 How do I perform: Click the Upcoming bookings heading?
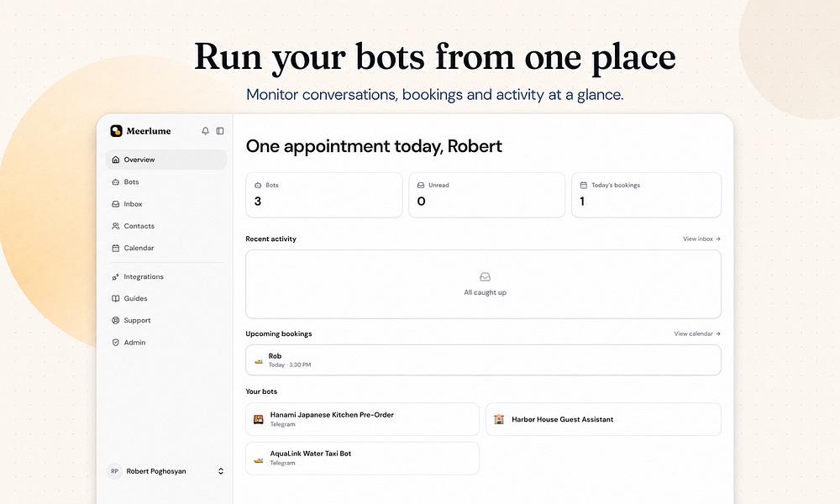(x=279, y=333)
